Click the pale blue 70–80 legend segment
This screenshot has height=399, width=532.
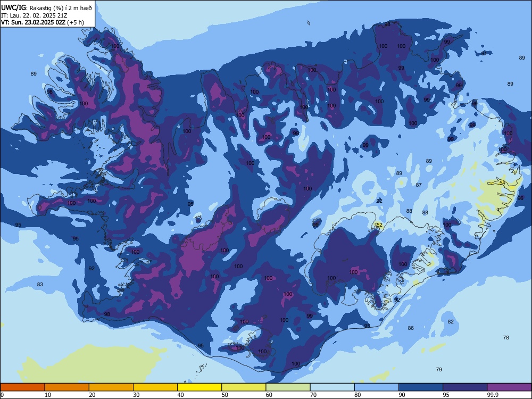click(332, 387)
